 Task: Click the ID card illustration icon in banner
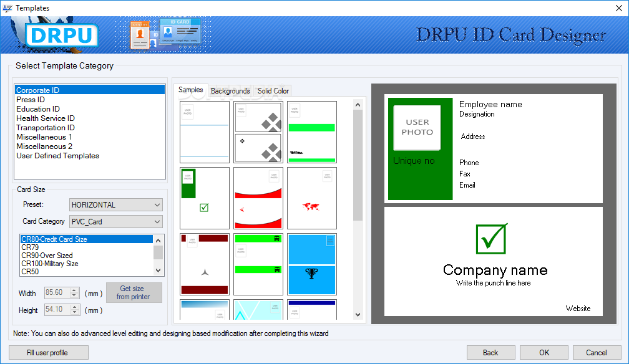(165, 34)
